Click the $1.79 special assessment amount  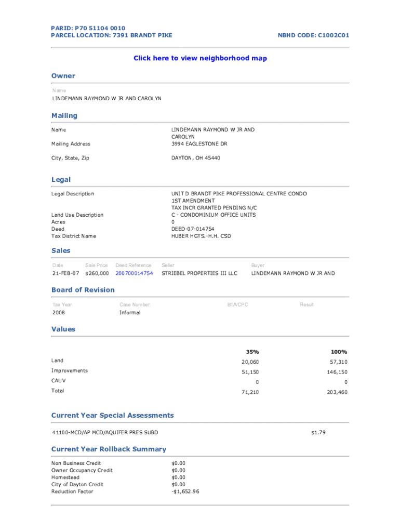pos(318,432)
